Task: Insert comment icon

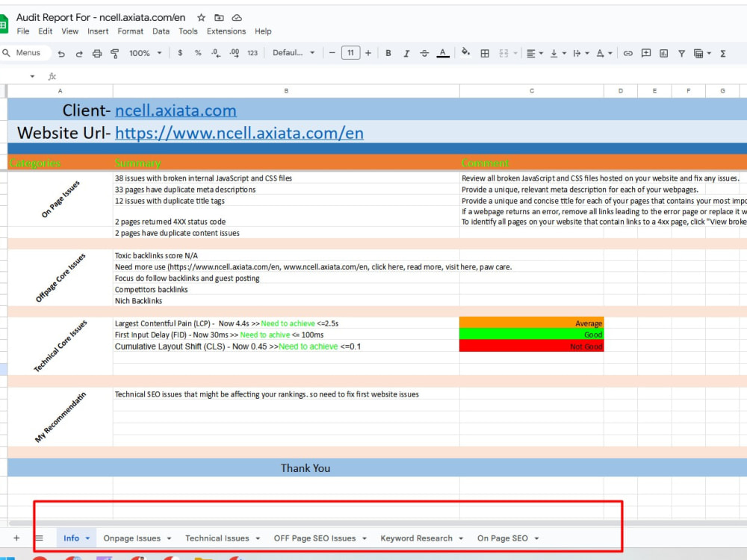Action: pyautogui.click(x=646, y=53)
